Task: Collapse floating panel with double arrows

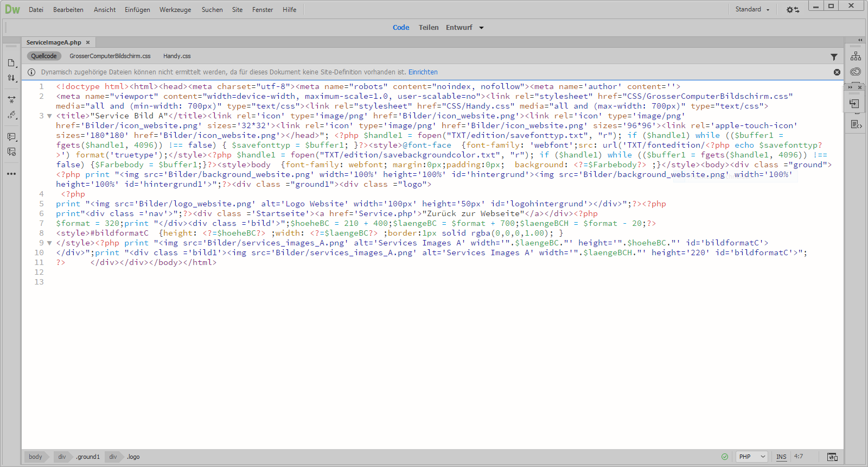Action: point(851,87)
